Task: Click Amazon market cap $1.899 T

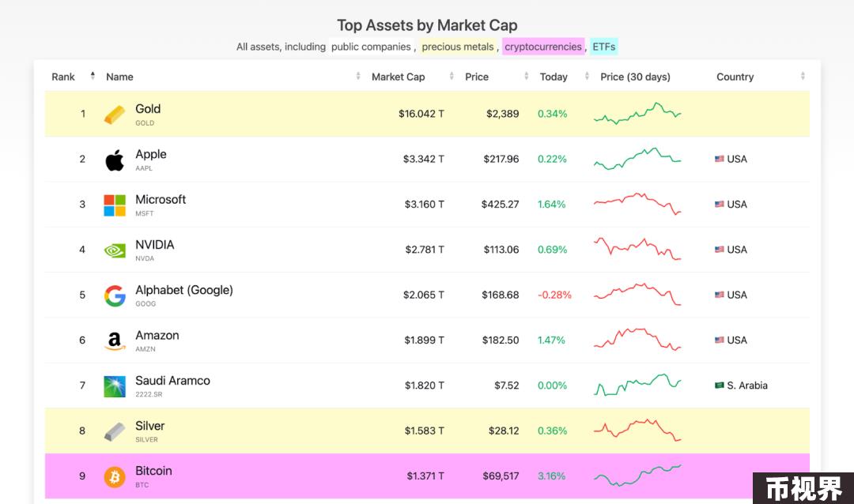Action: (x=424, y=340)
